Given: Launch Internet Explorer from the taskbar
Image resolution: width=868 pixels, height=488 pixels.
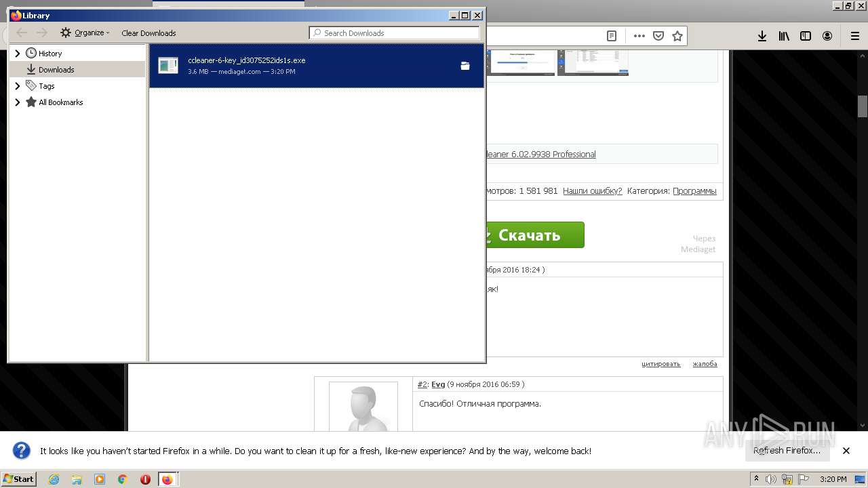Looking at the screenshot, I should [x=54, y=479].
